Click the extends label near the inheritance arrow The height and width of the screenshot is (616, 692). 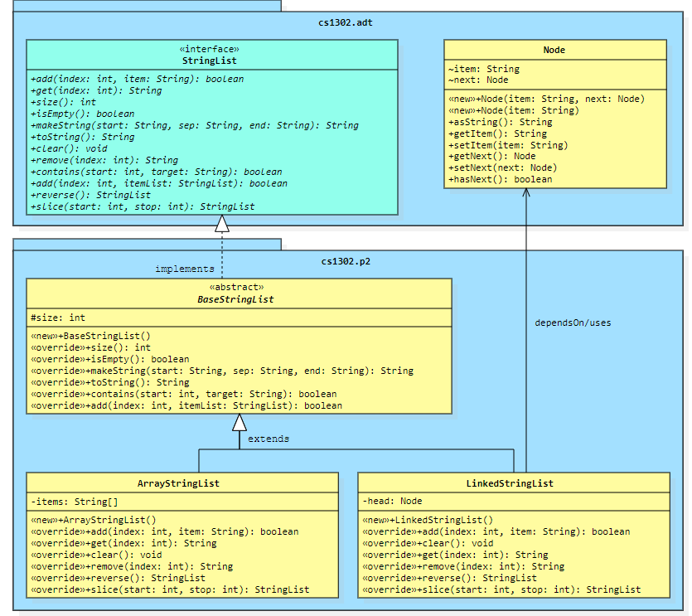coord(269,439)
